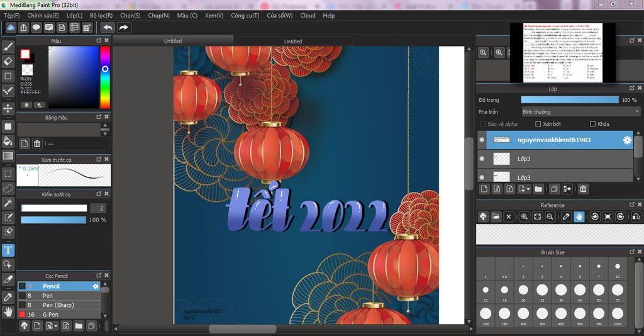Open the Lớp(L) menu
Image resolution: width=644 pixels, height=336 pixels.
point(74,15)
